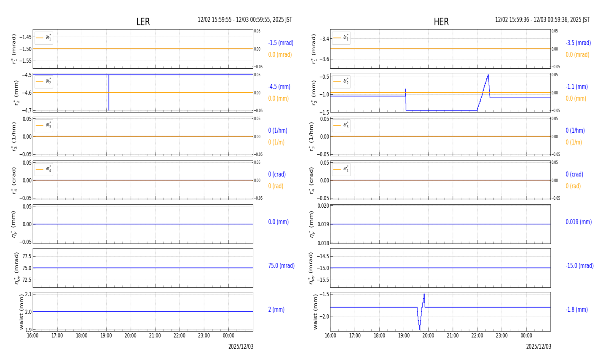Viewport: 595px width, 364px height.
Task: Click the ∂r3* legend entry in LER plot
Action: (44, 126)
